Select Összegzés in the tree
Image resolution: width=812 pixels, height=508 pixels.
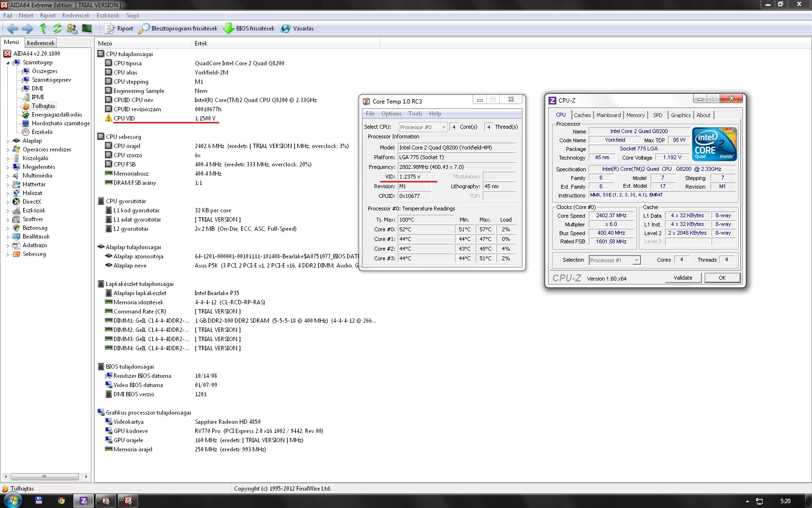click(x=44, y=71)
